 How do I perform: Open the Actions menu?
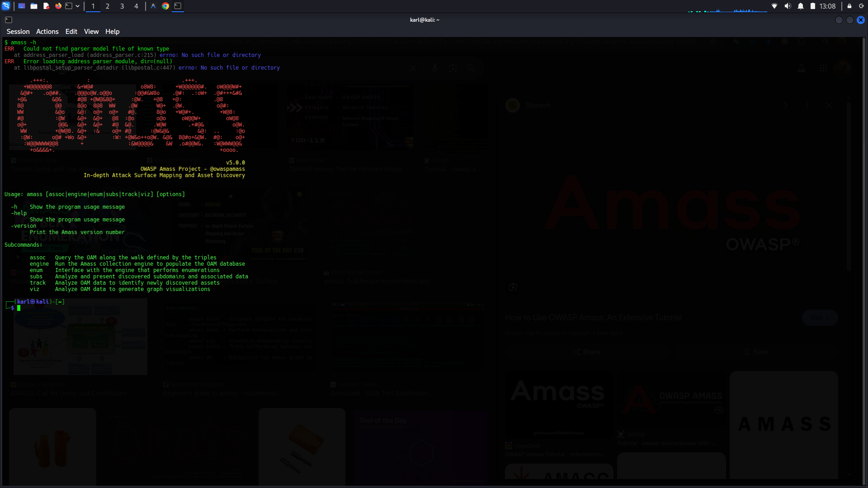pos(47,32)
